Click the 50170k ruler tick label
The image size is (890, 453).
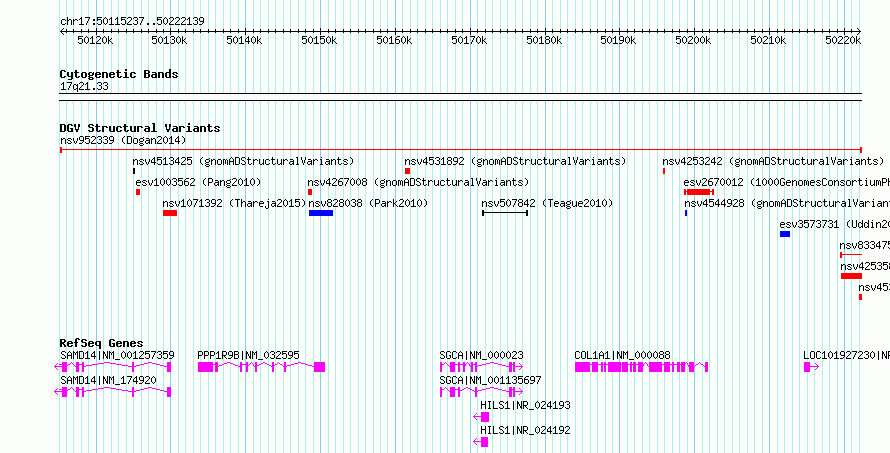469,40
